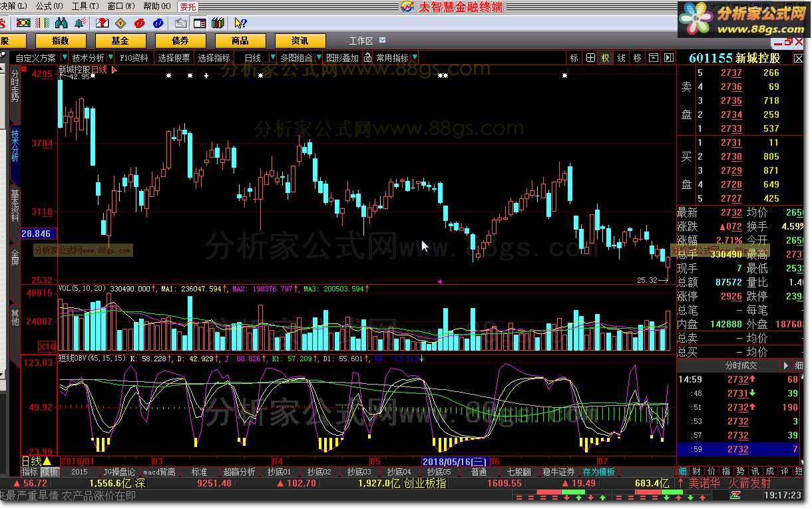This screenshot has width=812, height=509.
Task: Select the 稳牛证券 indicator tab
Action: (x=557, y=472)
